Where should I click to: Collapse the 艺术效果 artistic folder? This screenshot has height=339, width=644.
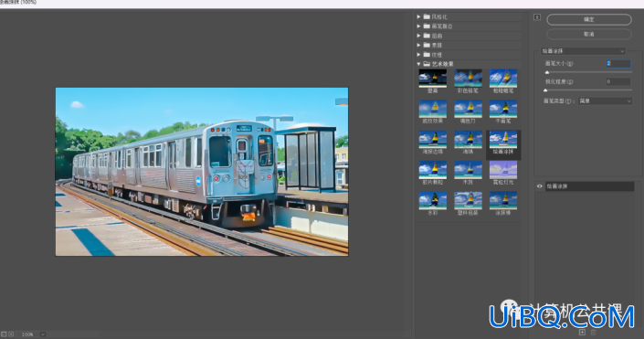(418, 64)
